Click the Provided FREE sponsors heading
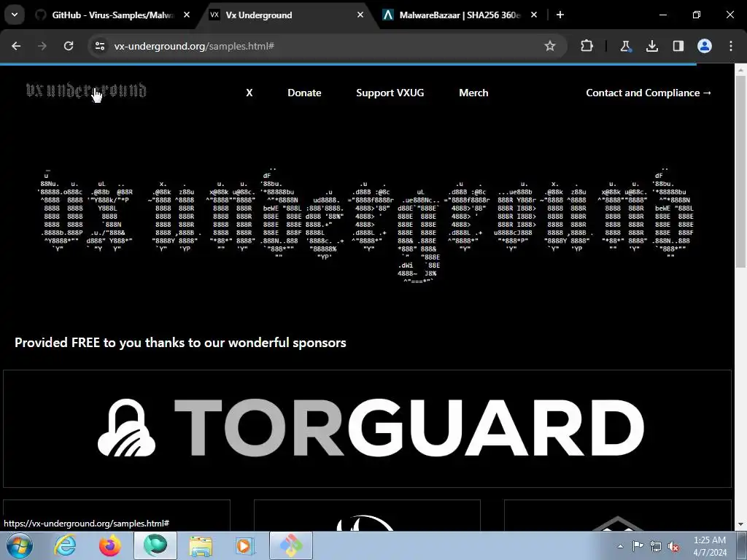This screenshot has height=560, width=747. (x=180, y=343)
